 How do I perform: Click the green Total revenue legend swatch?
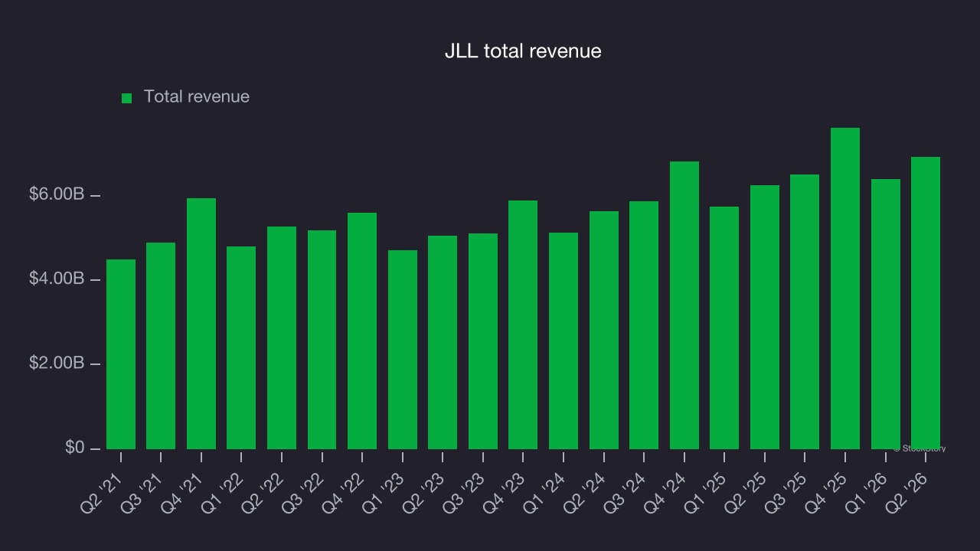tap(127, 98)
